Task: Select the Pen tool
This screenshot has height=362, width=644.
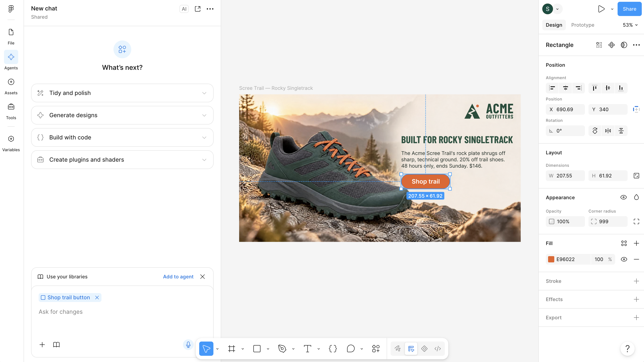Action: [282, 348]
